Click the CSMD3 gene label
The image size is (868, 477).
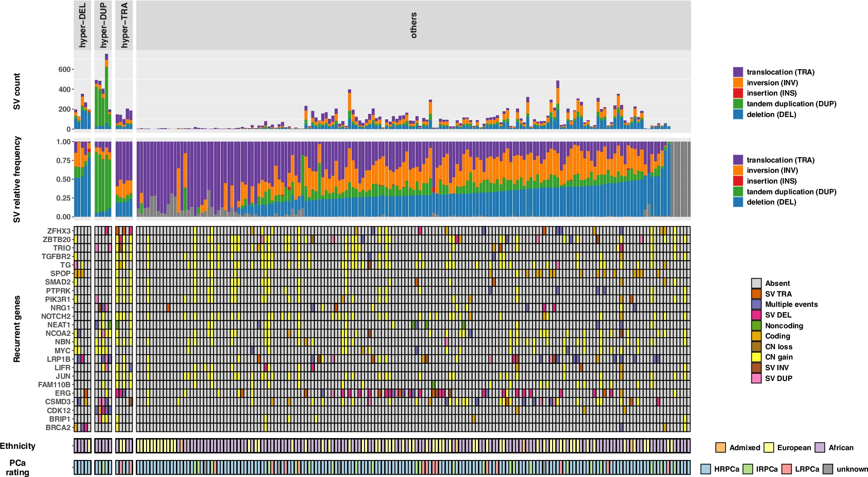click(x=58, y=402)
